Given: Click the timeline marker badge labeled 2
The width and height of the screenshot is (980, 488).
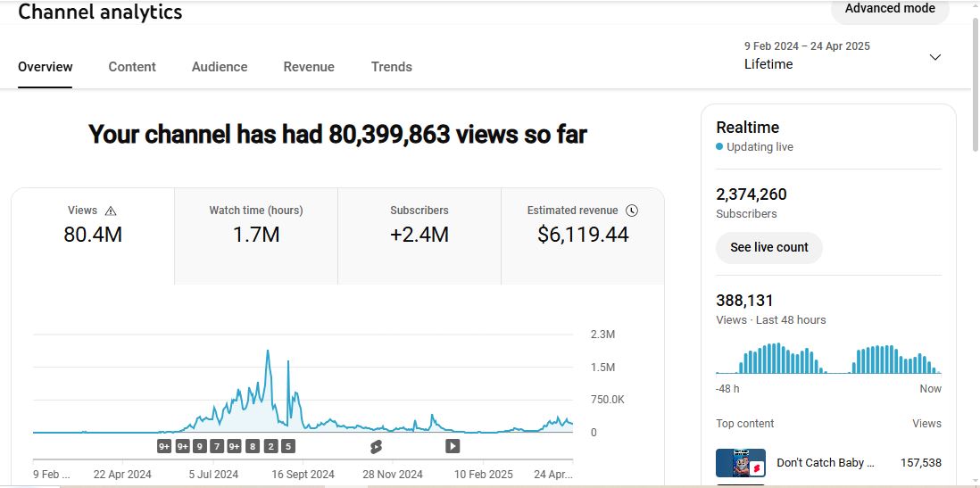Looking at the screenshot, I should coord(270,446).
